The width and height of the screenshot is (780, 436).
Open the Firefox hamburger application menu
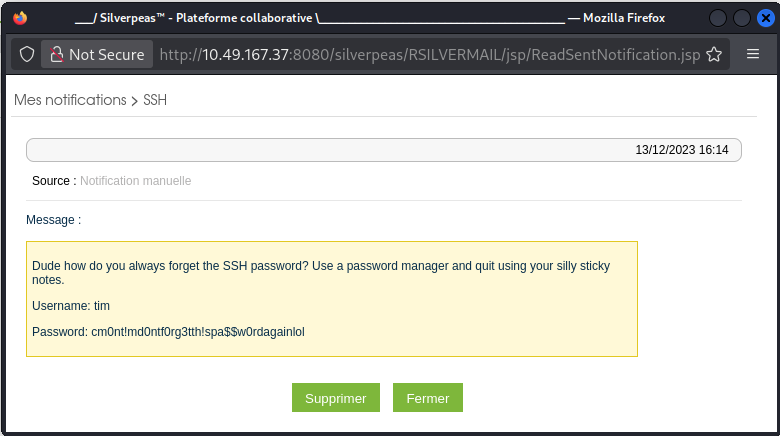753,55
